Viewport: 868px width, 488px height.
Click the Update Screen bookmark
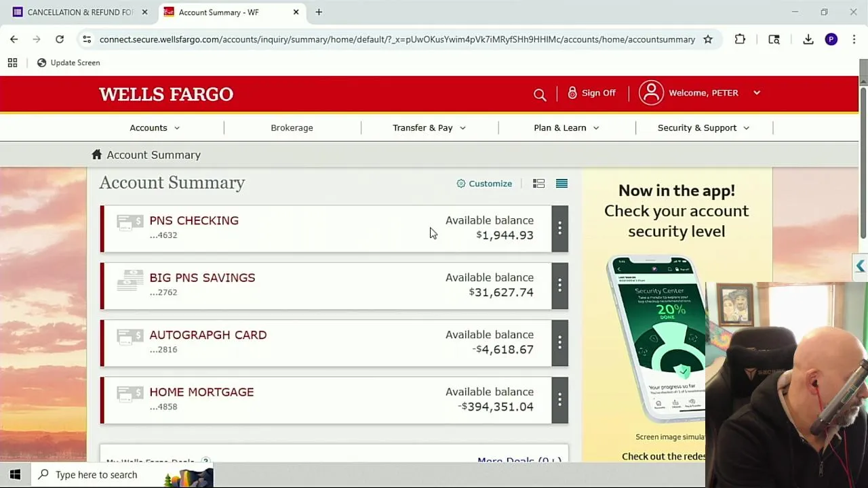pyautogui.click(x=68, y=62)
